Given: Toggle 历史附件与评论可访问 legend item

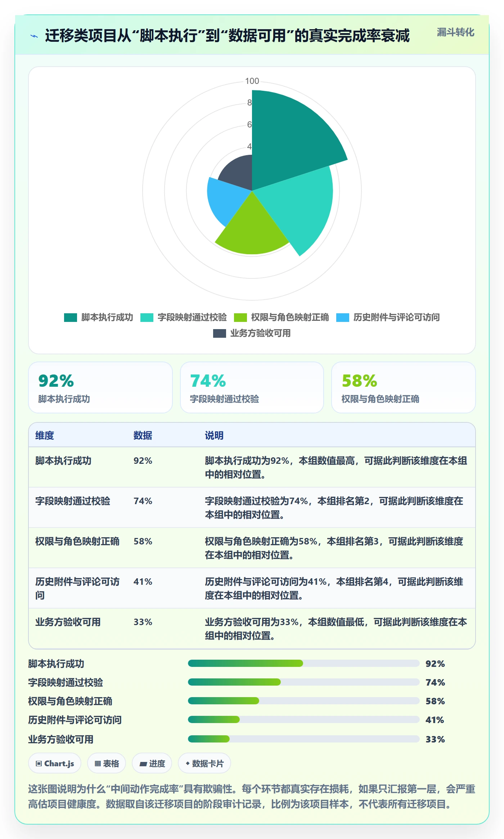Looking at the screenshot, I should click(388, 317).
